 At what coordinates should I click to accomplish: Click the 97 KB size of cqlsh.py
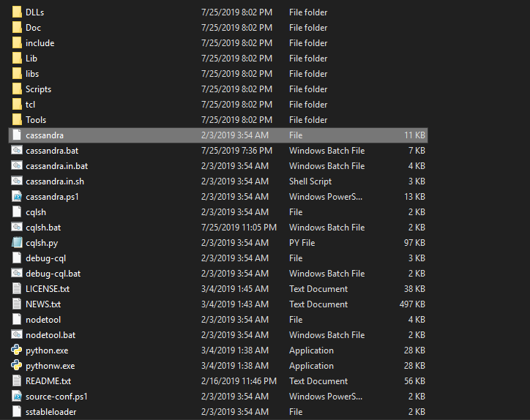(414, 243)
